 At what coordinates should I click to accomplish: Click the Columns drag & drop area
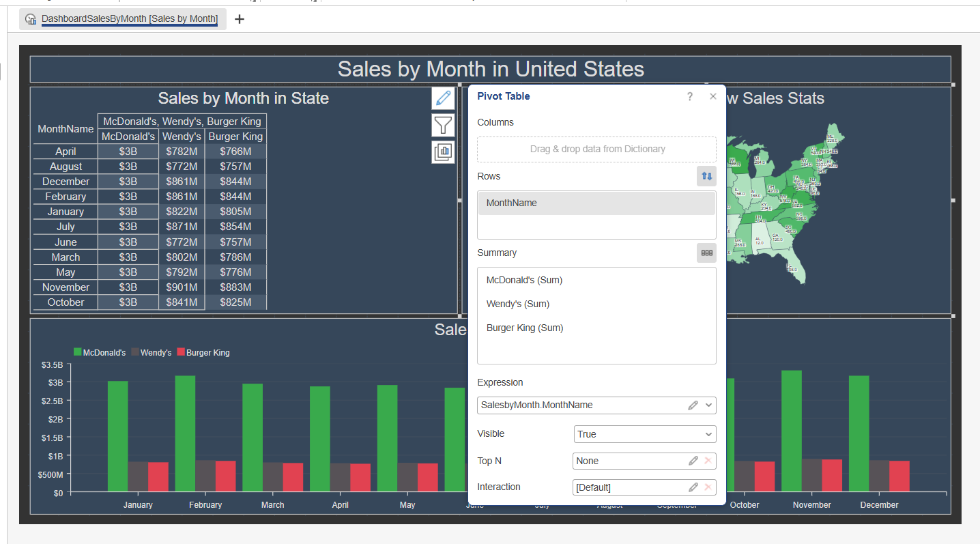pos(596,149)
